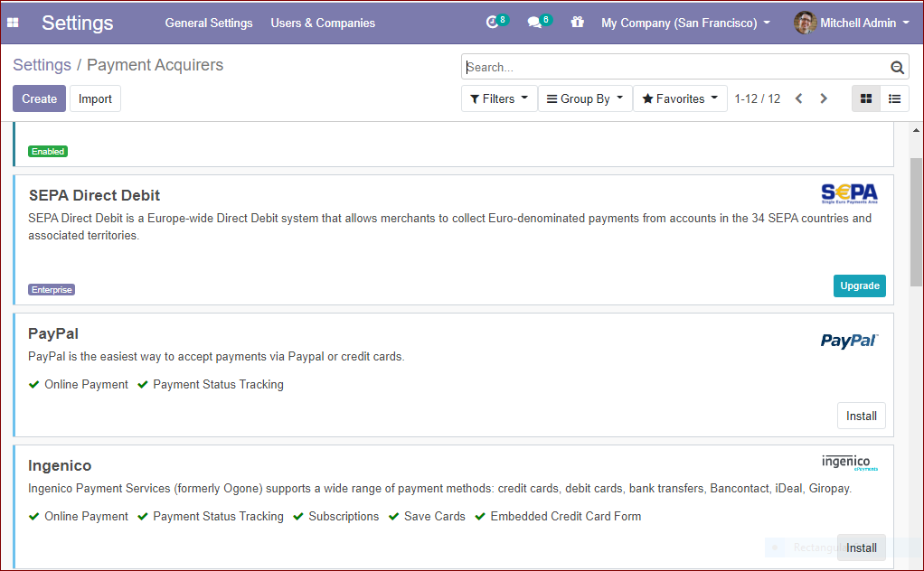This screenshot has height=571, width=924.
Task: Click the search magnifier icon
Action: 897,67
